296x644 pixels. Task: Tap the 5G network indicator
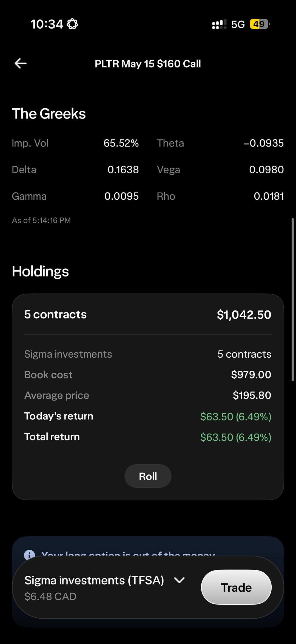pyautogui.click(x=238, y=24)
